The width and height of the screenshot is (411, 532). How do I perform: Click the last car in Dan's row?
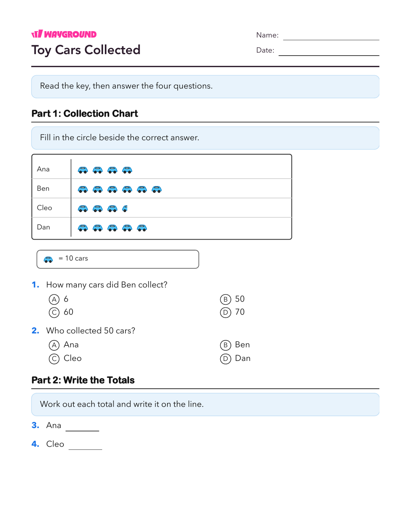(x=142, y=228)
